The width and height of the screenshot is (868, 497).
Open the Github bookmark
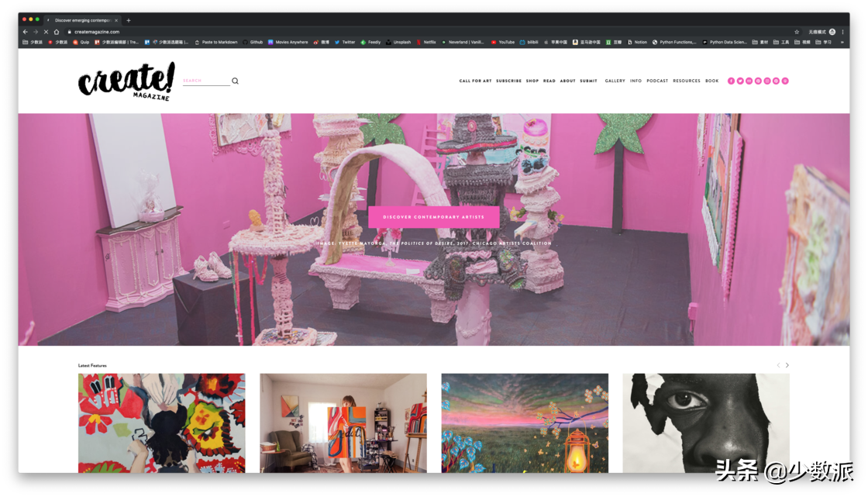tap(253, 42)
